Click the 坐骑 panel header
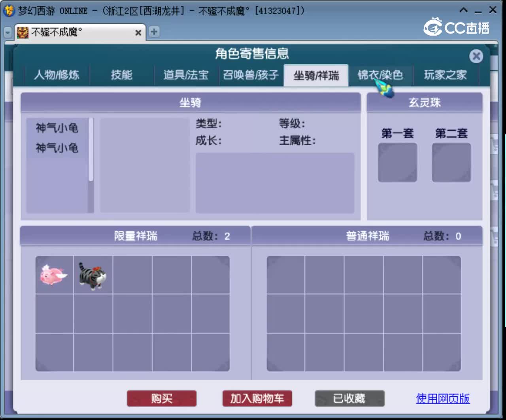 tap(191, 103)
